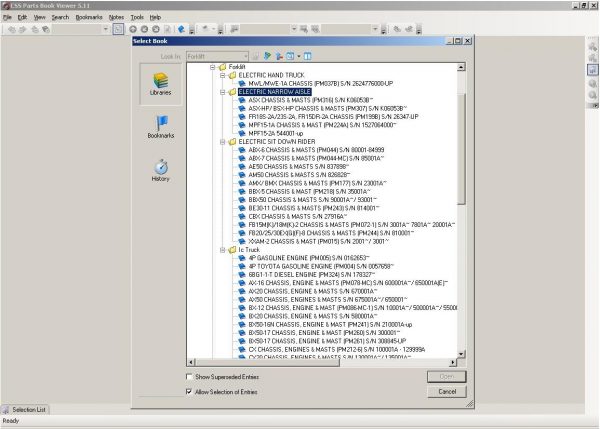Click the third round button in main toolbar
The image size is (600, 429).
point(156,29)
